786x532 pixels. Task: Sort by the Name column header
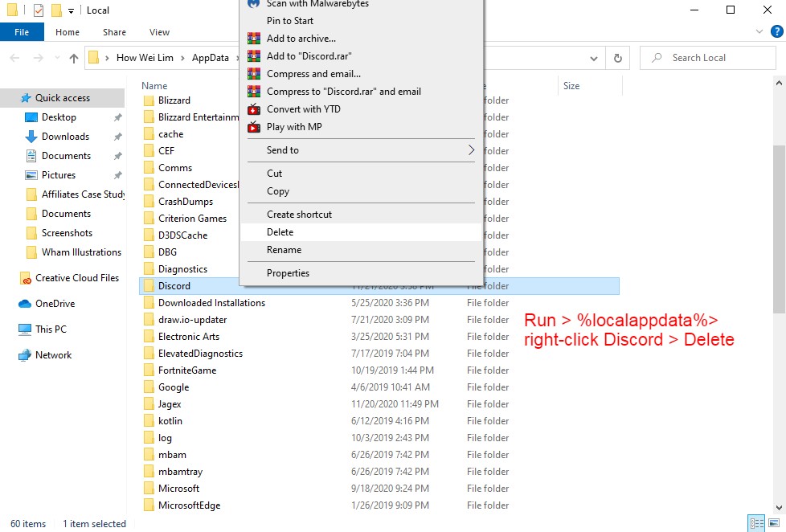tap(154, 86)
